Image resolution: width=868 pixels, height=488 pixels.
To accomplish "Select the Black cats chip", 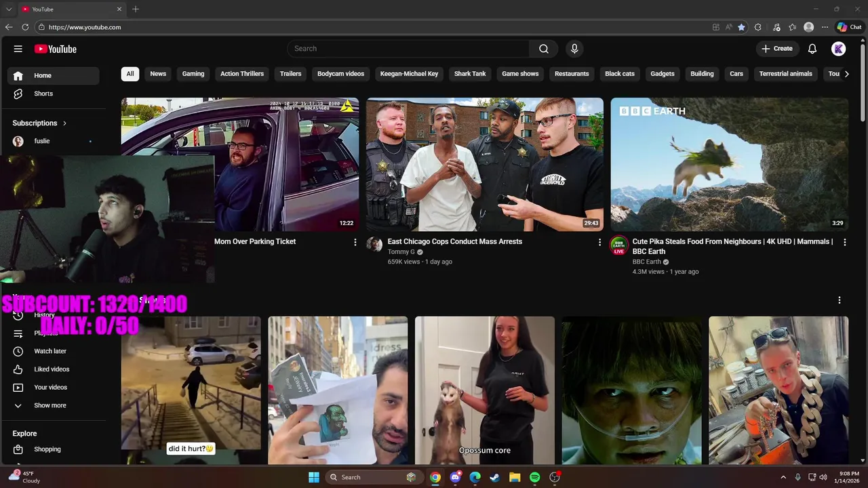I will [x=620, y=74].
